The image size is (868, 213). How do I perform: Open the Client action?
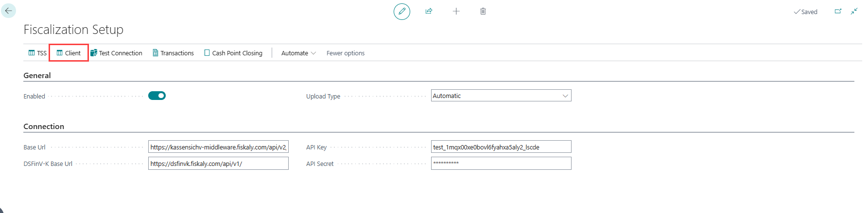pos(69,53)
